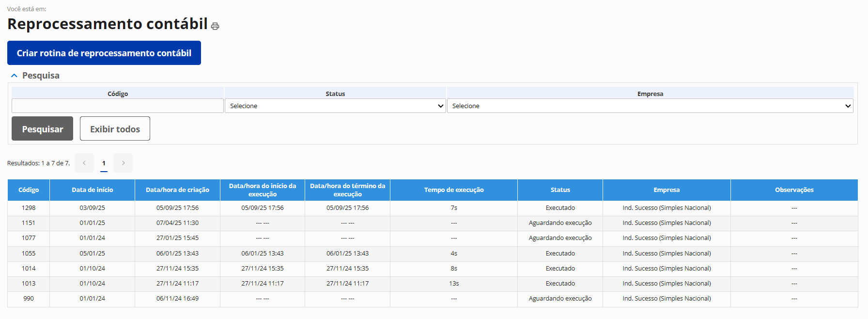Screen dimensions: 868x319
Task: Select the row with code 1151
Action: pyautogui.click(x=29, y=223)
